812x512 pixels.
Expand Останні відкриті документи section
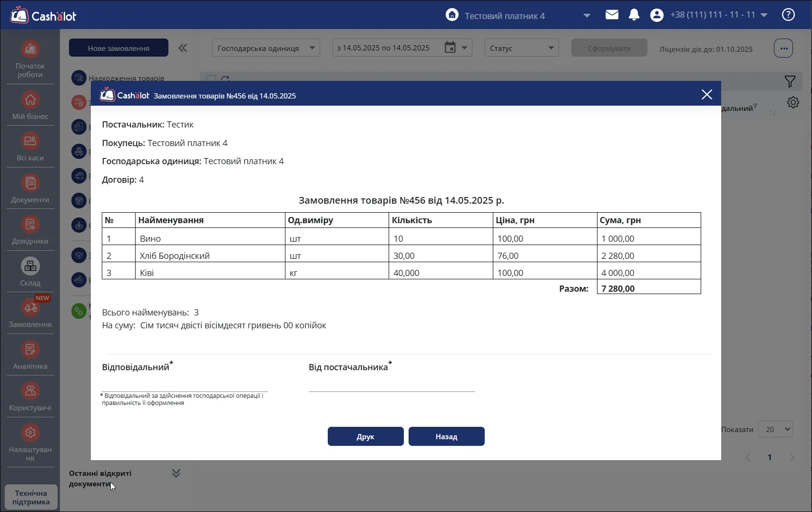click(x=176, y=473)
